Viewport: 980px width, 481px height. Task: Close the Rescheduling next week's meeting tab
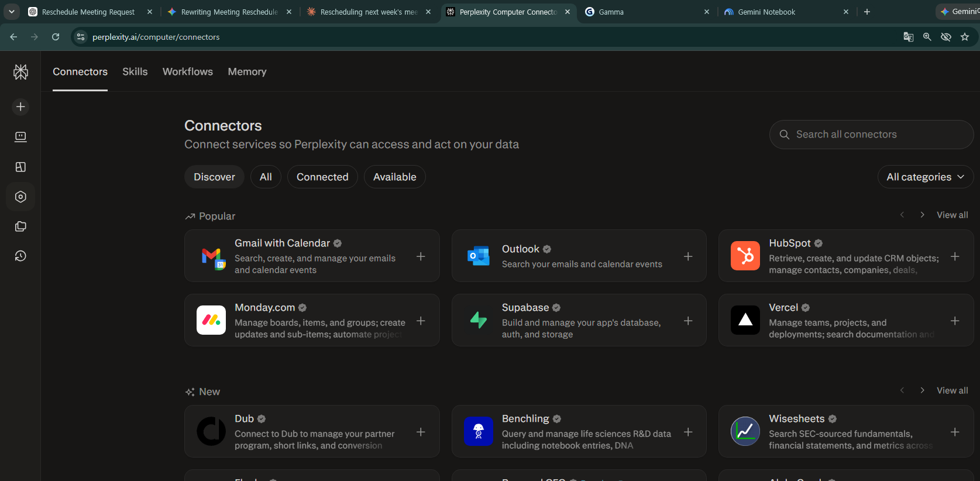point(428,12)
